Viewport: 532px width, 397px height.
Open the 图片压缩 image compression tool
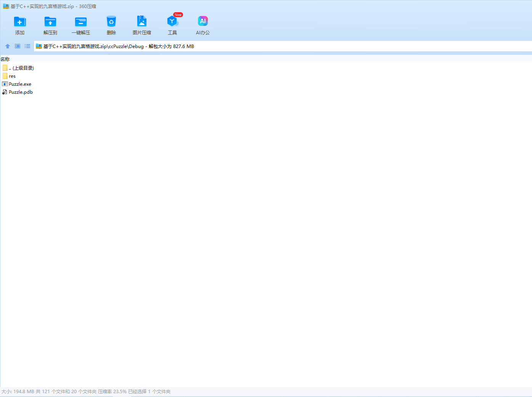(x=142, y=21)
